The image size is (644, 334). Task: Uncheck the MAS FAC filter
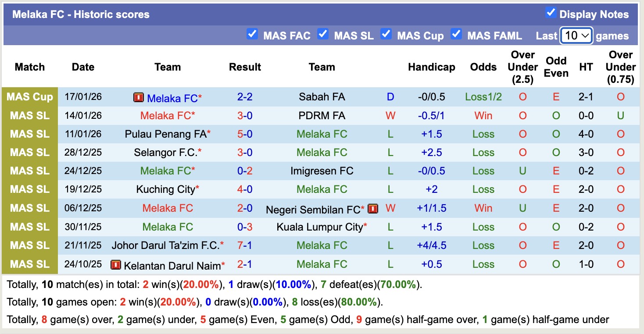click(252, 34)
